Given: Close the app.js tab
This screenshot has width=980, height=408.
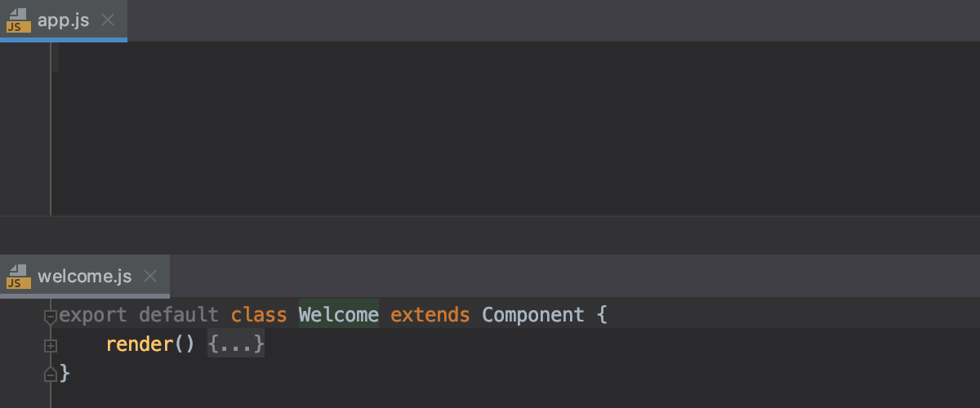Looking at the screenshot, I should [108, 20].
